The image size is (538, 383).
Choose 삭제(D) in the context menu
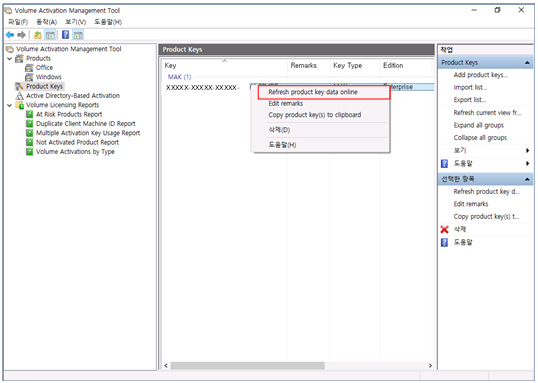coord(279,130)
